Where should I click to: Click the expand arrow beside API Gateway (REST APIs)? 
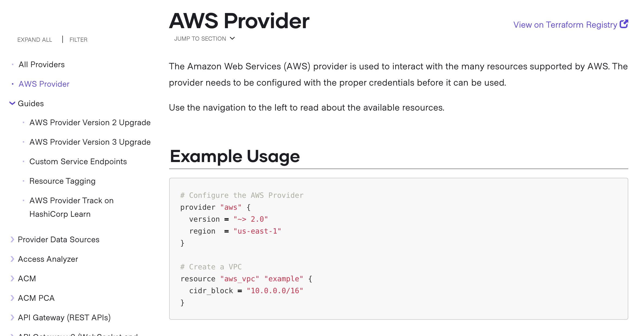[x=12, y=317]
